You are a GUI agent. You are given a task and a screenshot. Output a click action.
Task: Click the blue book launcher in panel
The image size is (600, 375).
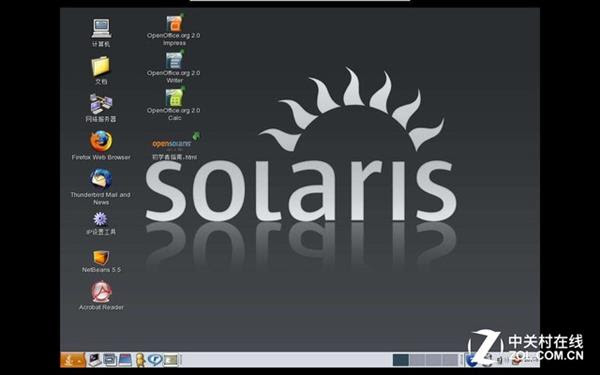click(125, 360)
